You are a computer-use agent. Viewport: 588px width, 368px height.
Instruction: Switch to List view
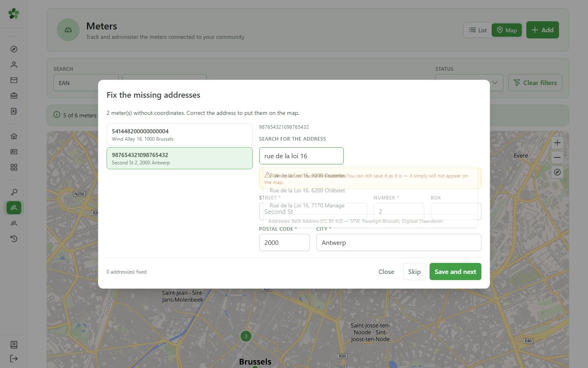[478, 30]
